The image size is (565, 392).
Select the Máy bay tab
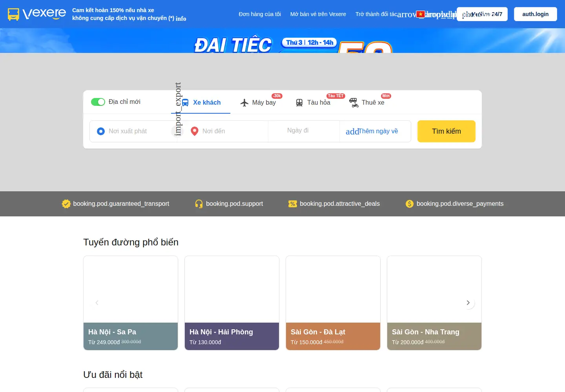258,102
